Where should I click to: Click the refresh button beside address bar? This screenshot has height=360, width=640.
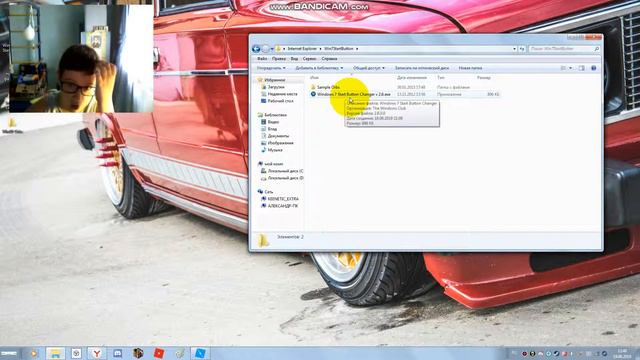522,49
